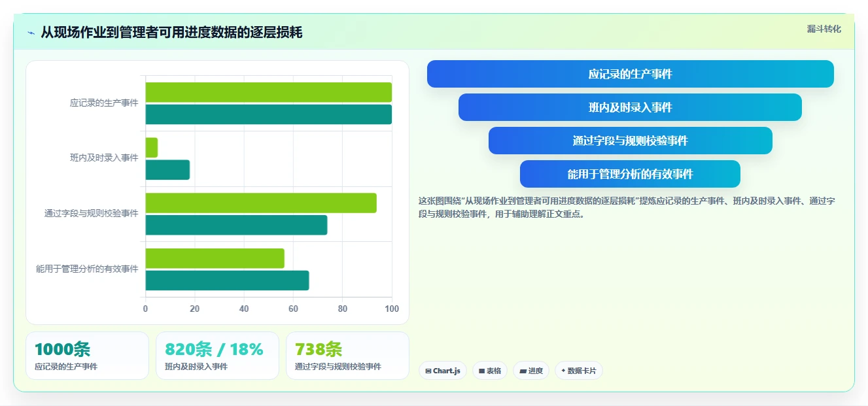Image resolution: width=868 pixels, height=406 pixels.
Task: Click the chart axis label 应记录的生产事件
Action: (104, 103)
